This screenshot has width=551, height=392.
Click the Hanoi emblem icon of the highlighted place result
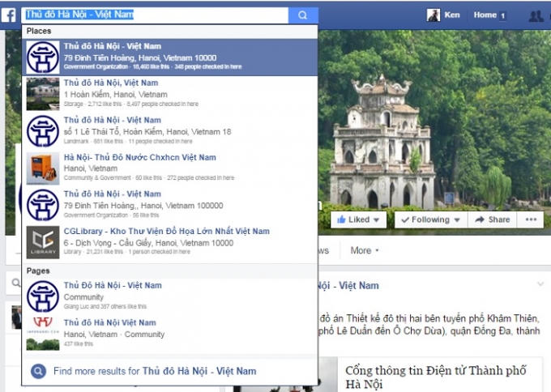point(43,57)
